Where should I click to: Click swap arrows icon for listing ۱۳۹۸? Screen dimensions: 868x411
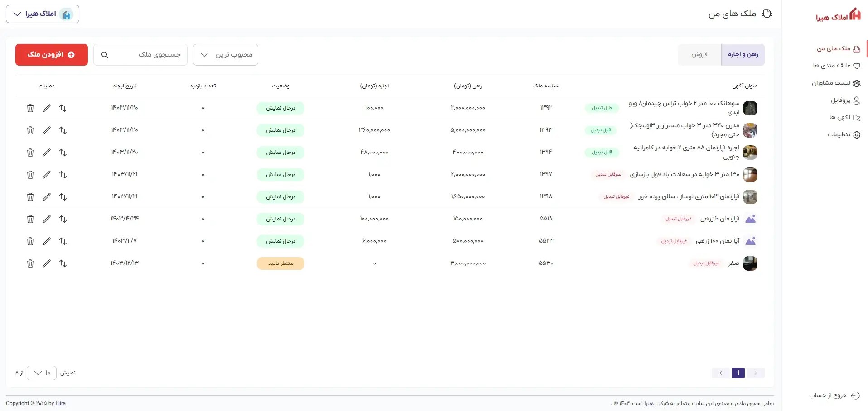click(63, 197)
